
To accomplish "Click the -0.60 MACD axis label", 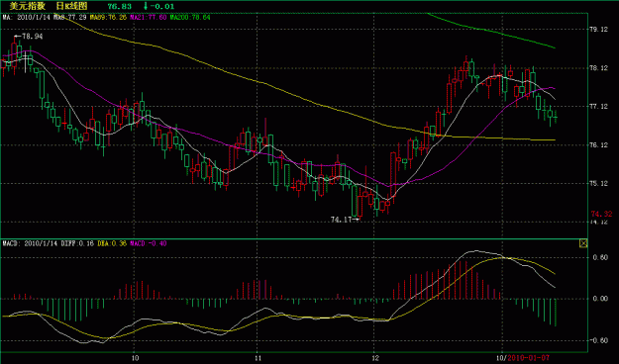I will pos(599,340).
